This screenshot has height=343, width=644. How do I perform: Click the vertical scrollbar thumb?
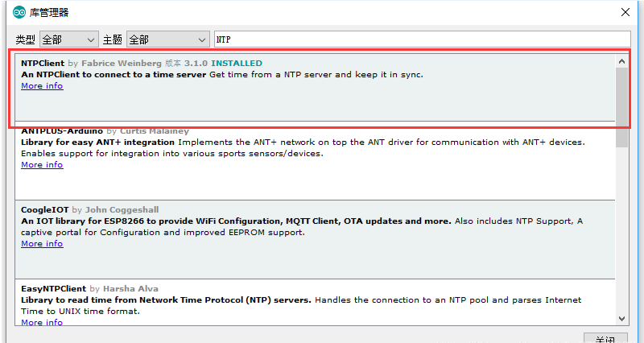click(621, 107)
